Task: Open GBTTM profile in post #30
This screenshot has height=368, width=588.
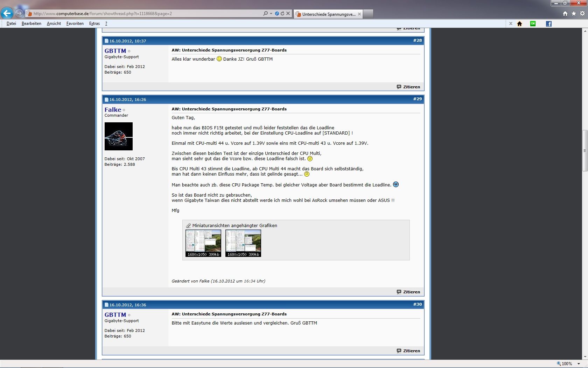Action: (x=115, y=315)
